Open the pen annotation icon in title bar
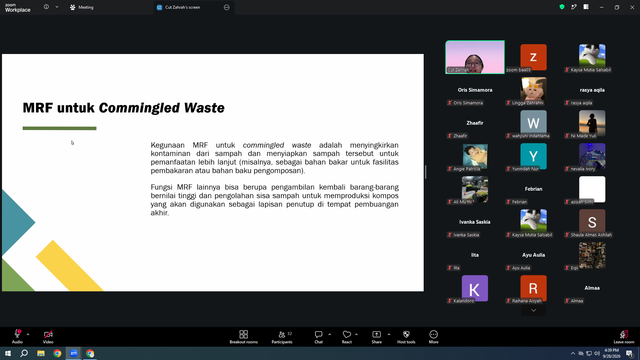Image resolution: width=640 pixels, height=360 pixels. [x=574, y=7]
